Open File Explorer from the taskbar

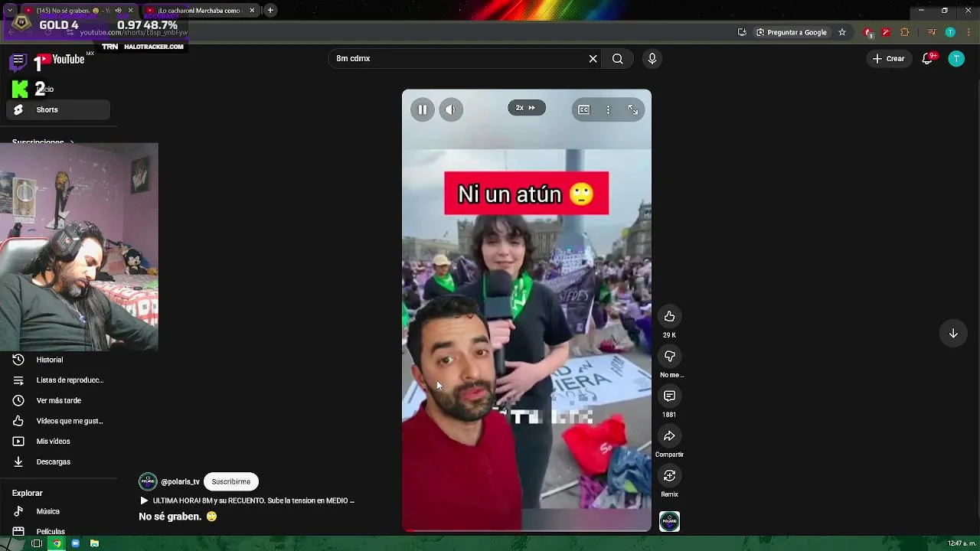click(x=94, y=543)
